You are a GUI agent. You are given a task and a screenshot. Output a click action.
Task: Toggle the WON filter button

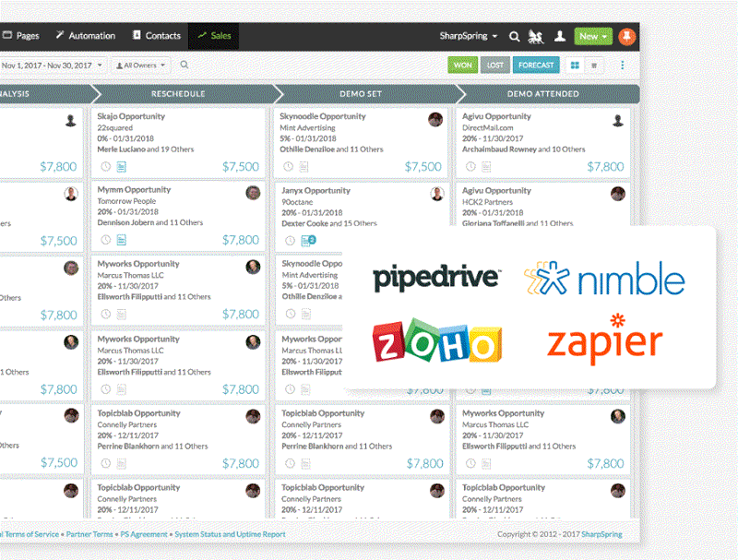462,66
